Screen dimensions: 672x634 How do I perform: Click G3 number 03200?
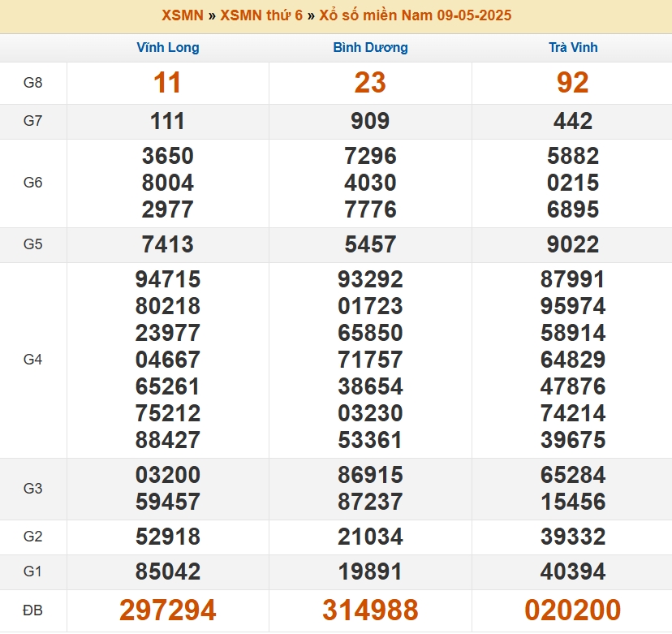click(x=167, y=475)
